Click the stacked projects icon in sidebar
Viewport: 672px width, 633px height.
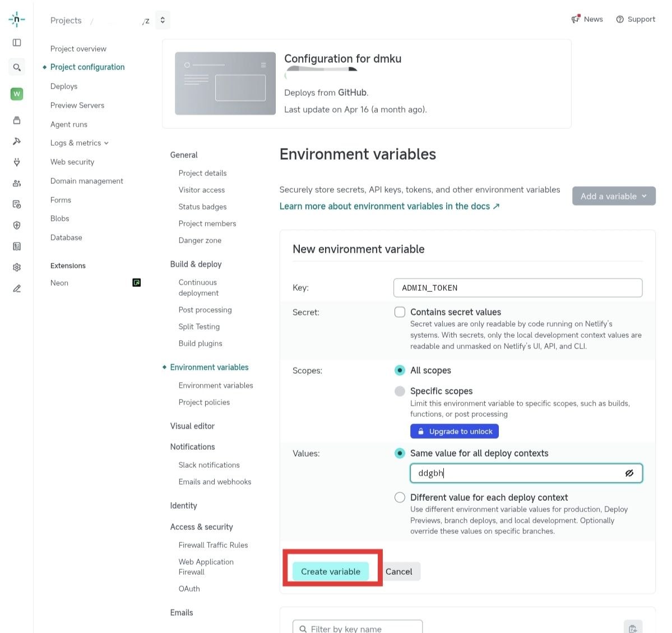pos(17,120)
